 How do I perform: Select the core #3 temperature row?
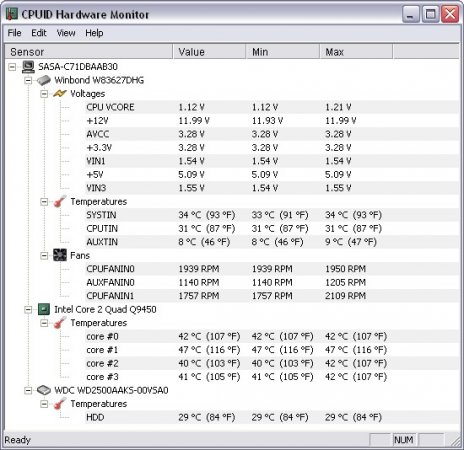(272, 377)
